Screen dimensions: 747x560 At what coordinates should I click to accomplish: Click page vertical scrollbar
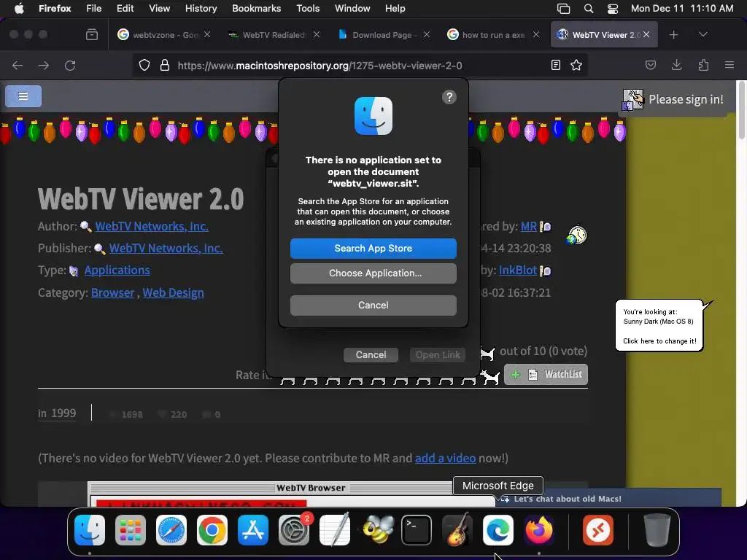(x=740, y=112)
